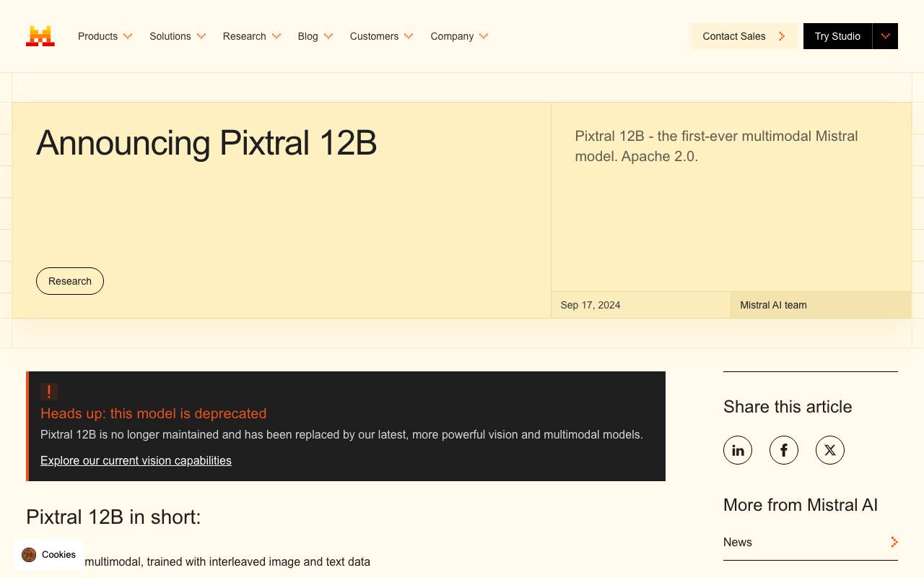
Task: Click the Announcing Pixtral 12B heading
Action: tap(206, 142)
